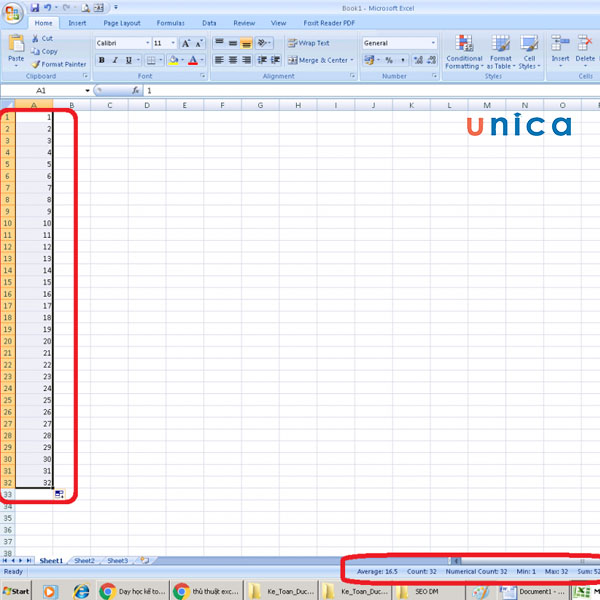This screenshot has width=600, height=600.
Task: Set Top Align vertical alignment
Action: 219,43
